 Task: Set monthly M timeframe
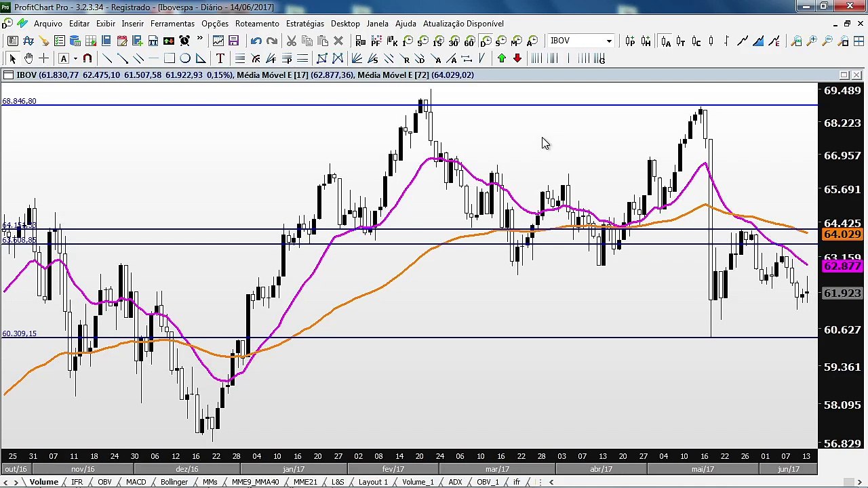tap(517, 41)
